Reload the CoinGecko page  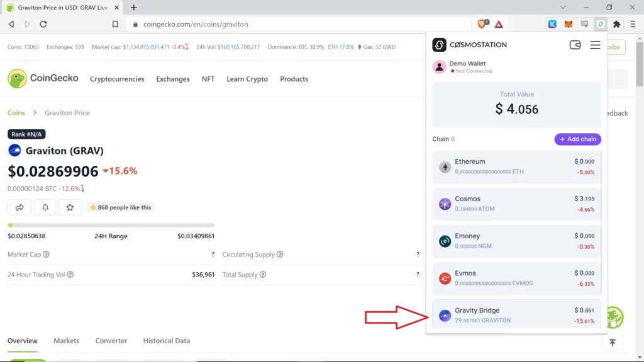43,25
